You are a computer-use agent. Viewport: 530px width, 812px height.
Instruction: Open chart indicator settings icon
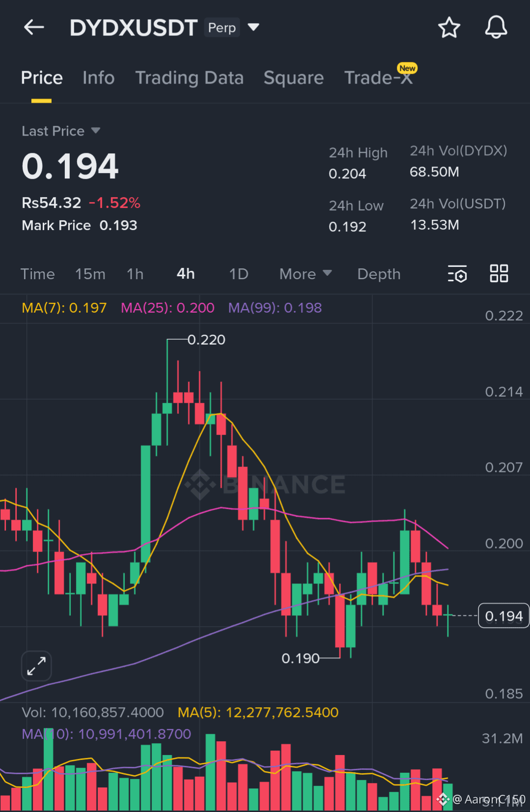point(457,274)
